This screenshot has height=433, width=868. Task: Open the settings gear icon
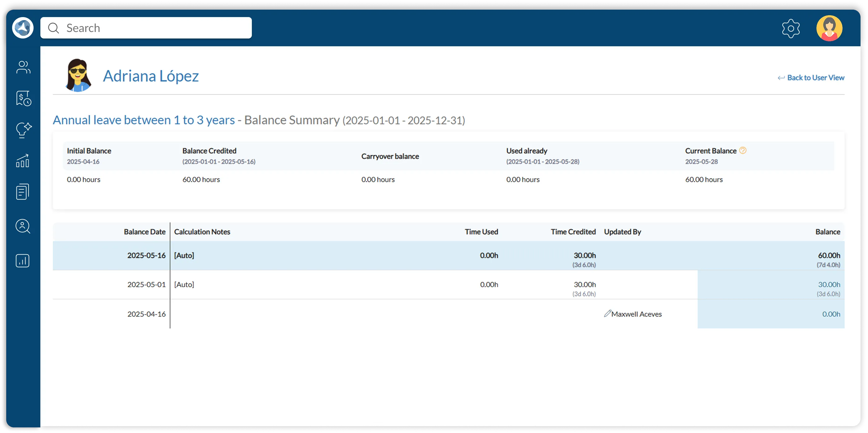(x=790, y=28)
